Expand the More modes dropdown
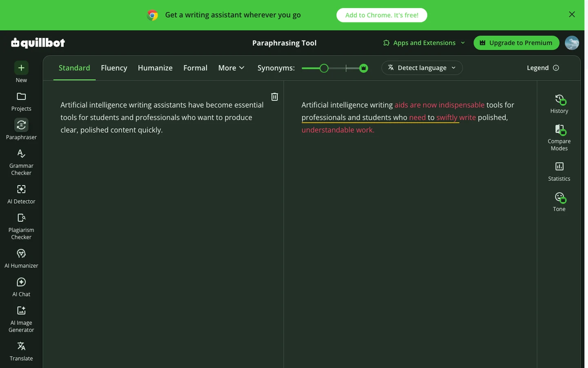This screenshot has height=368, width=588. pos(231,68)
